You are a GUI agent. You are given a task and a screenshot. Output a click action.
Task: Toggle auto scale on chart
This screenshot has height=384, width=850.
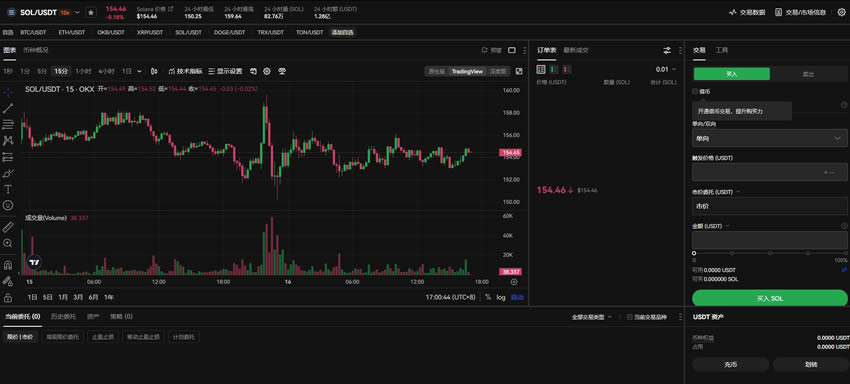point(518,297)
